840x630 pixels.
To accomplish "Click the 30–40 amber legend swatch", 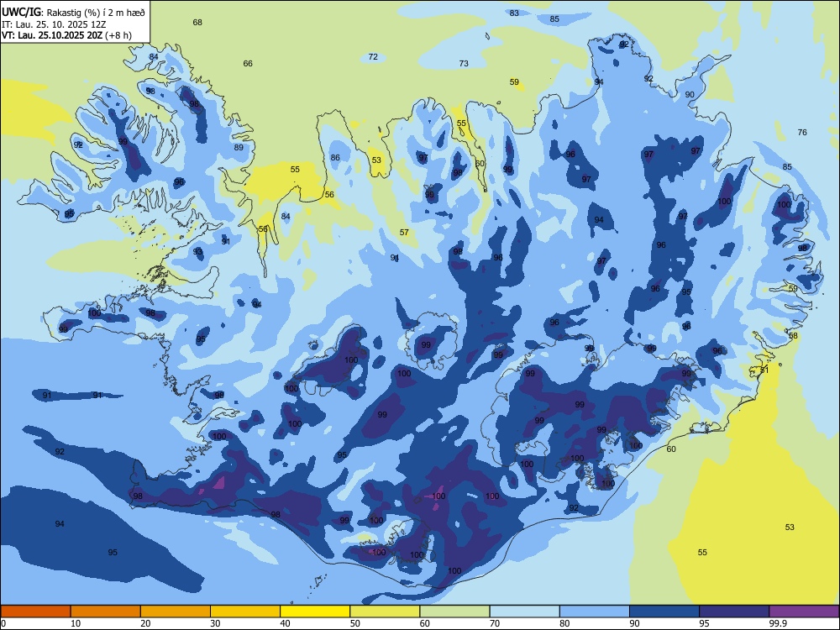I will (x=245, y=612).
